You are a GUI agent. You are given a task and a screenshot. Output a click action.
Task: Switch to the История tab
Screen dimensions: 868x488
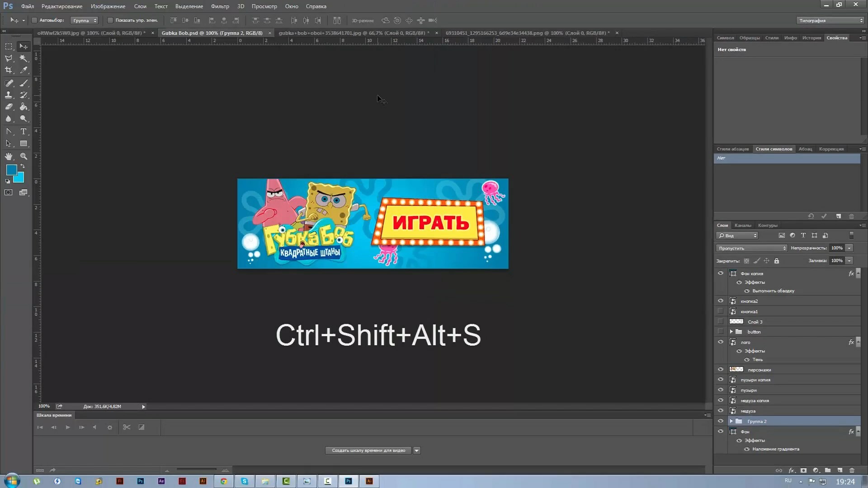(811, 38)
